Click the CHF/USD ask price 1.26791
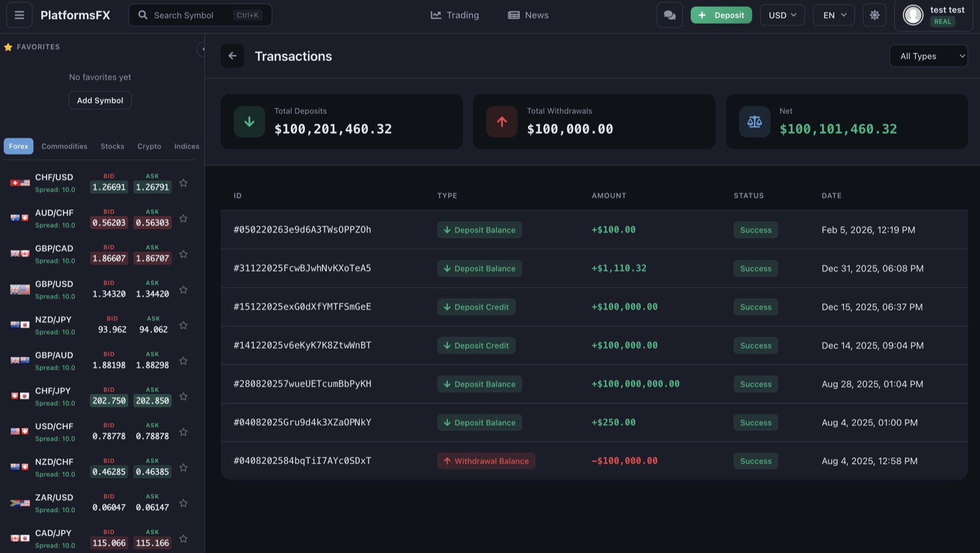980x553 pixels. click(153, 187)
